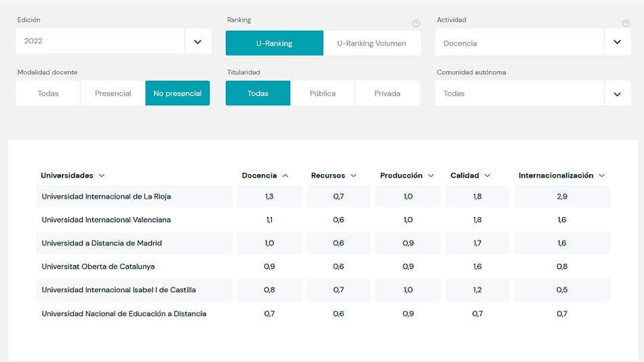Viewport: 644px width, 362px height.
Task: Click Universidad Nacional de Educación a Distancia
Action: (x=123, y=314)
